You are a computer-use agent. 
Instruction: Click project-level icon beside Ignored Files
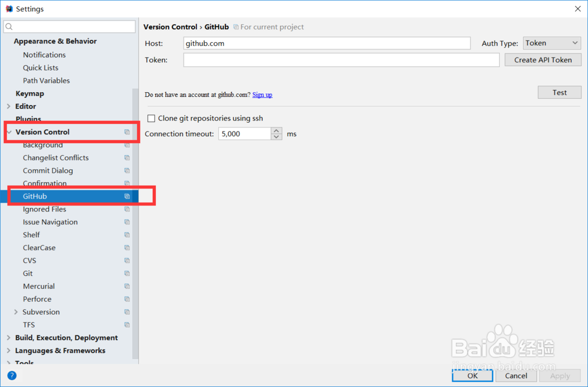click(127, 209)
